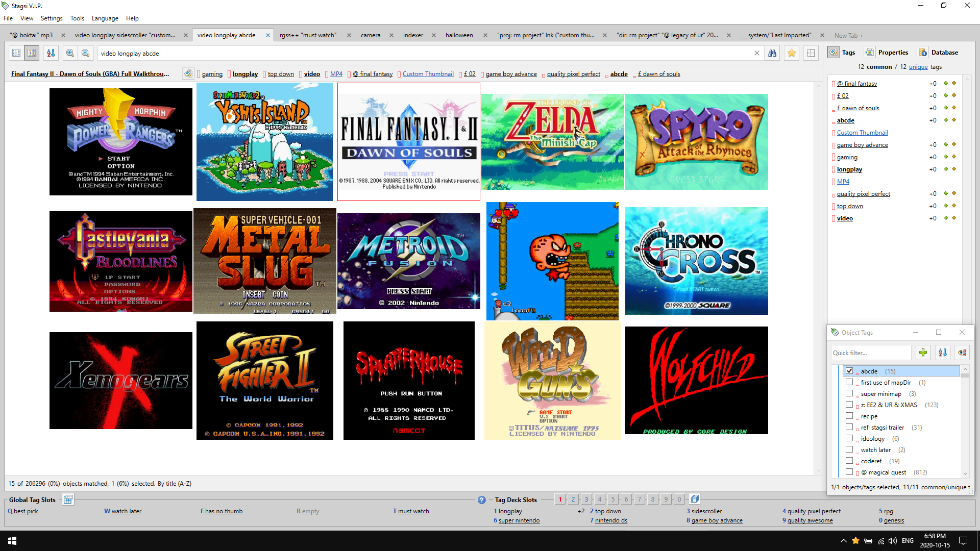
Task: Open the Language menu
Action: click(x=105, y=18)
